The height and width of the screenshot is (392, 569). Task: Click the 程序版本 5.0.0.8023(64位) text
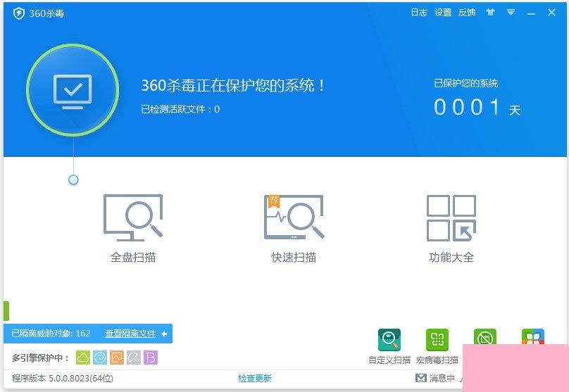point(63,378)
